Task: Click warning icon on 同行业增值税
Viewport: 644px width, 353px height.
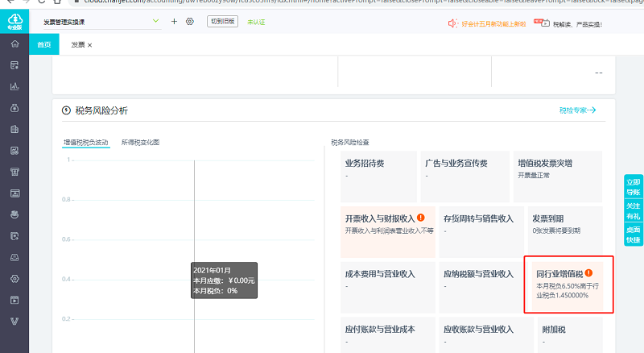Action: (589, 272)
